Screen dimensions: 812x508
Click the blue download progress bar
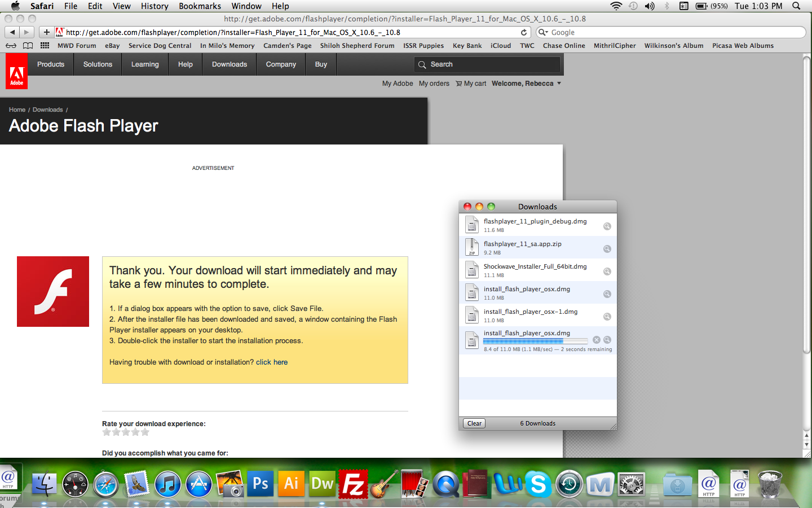(x=536, y=341)
